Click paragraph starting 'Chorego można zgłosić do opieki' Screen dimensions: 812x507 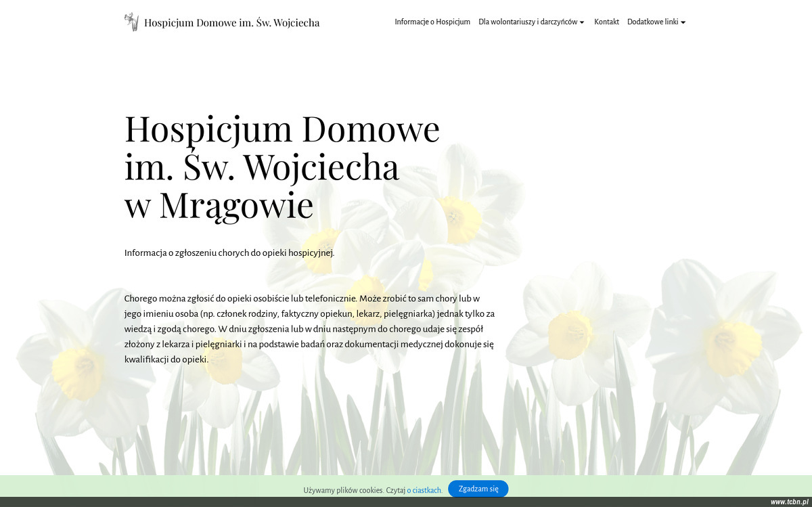click(x=310, y=329)
